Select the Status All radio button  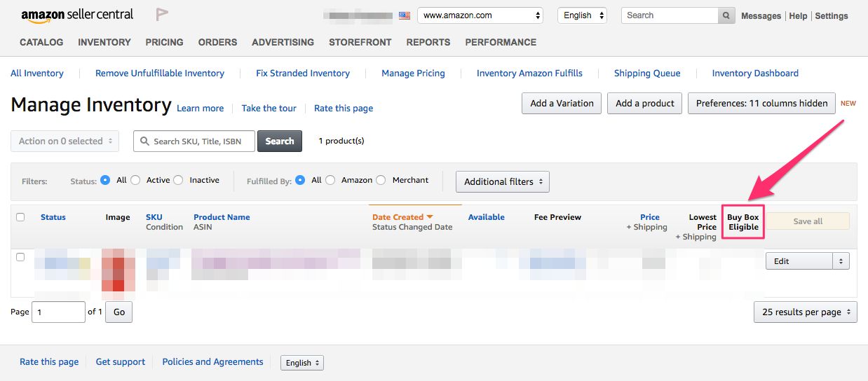pyautogui.click(x=105, y=180)
